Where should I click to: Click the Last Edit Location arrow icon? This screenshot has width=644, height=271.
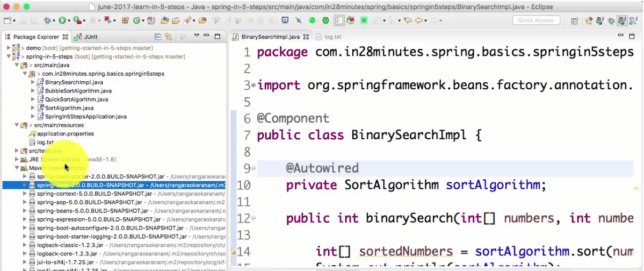point(408,20)
